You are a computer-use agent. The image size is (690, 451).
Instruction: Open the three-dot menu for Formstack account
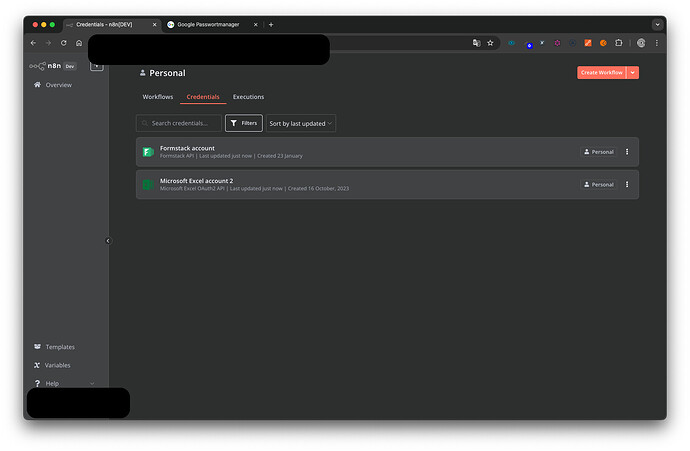tap(627, 152)
